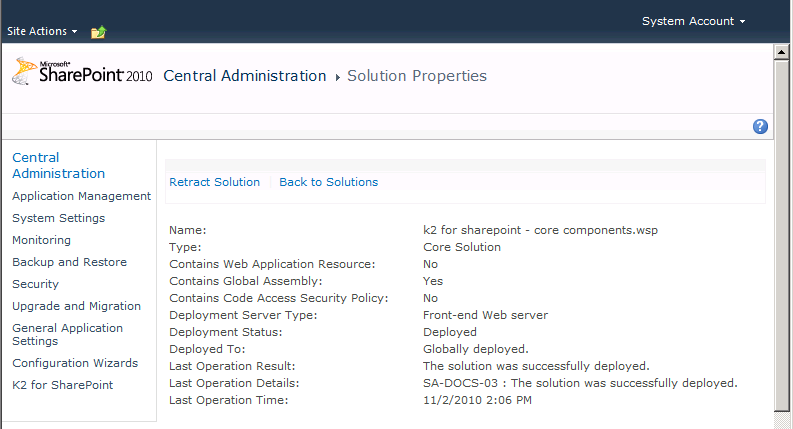Image resolution: width=793 pixels, height=429 pixels.
Task: Select Application Management in sidebar
Action: (81, 196)
